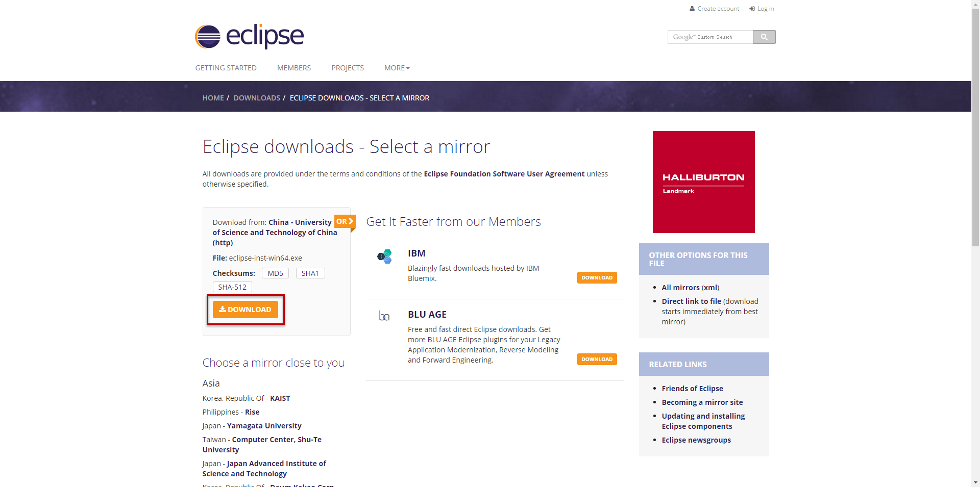Click the Create account link

(714, 9)
